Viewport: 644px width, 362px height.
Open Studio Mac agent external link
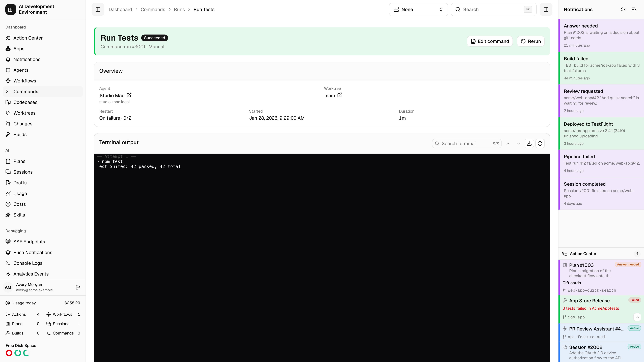click(129, 95)
